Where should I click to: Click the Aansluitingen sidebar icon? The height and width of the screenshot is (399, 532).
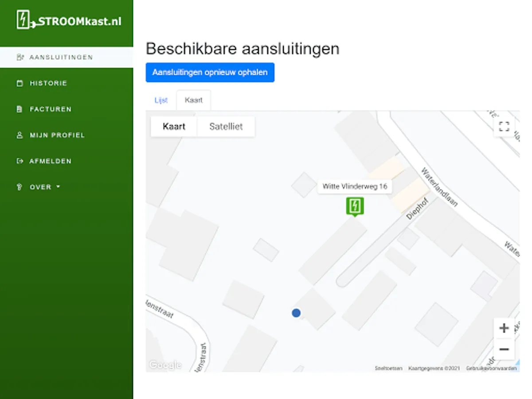click(x=20, y=57)
